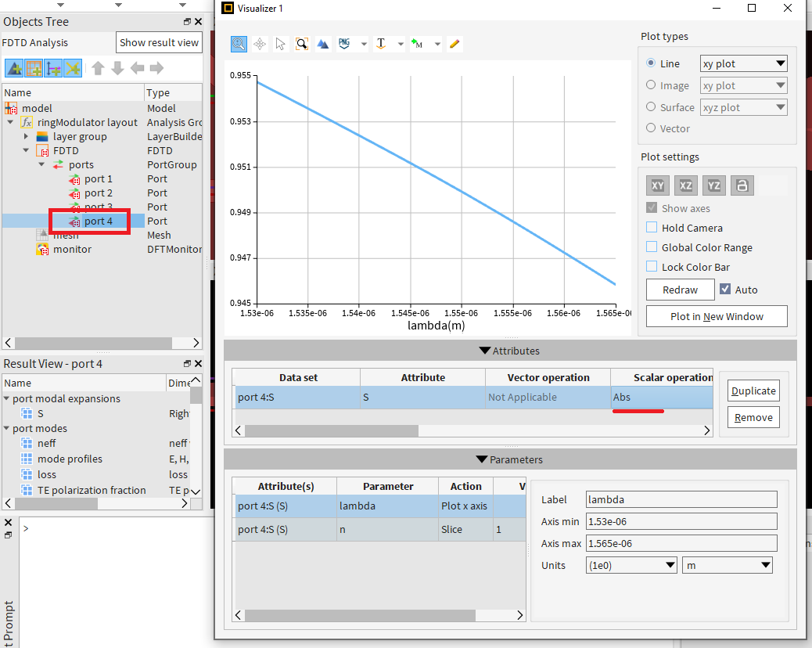Select port 1 in the Objects Tree

coord(99,178)
